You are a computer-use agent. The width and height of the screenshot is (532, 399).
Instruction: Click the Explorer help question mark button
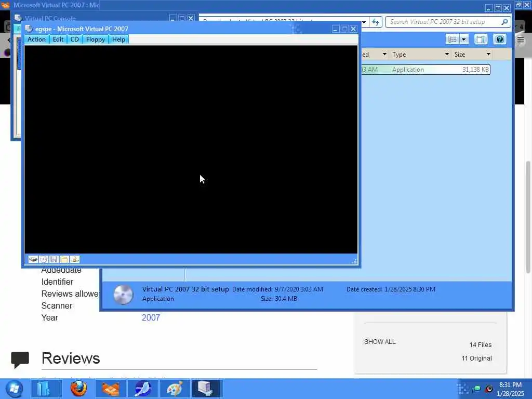point(499,39)
